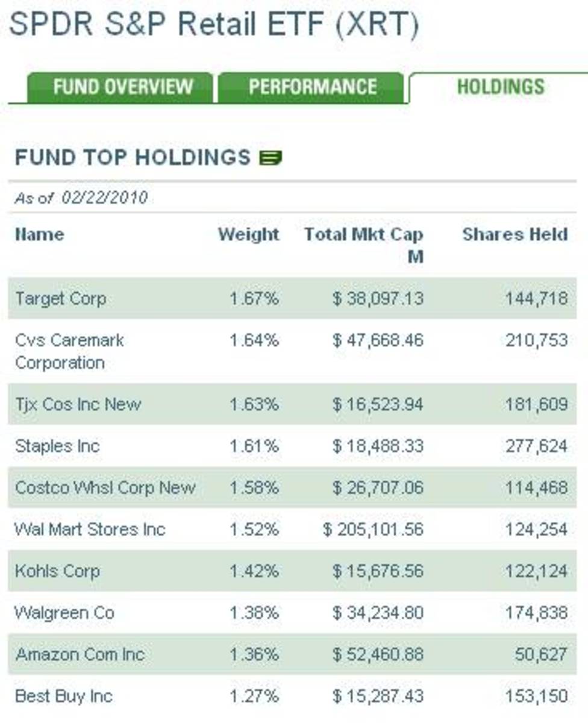The image size is (588, 723).
Task: Select the Target Corp holding
Action: click(x=61, y=298)
